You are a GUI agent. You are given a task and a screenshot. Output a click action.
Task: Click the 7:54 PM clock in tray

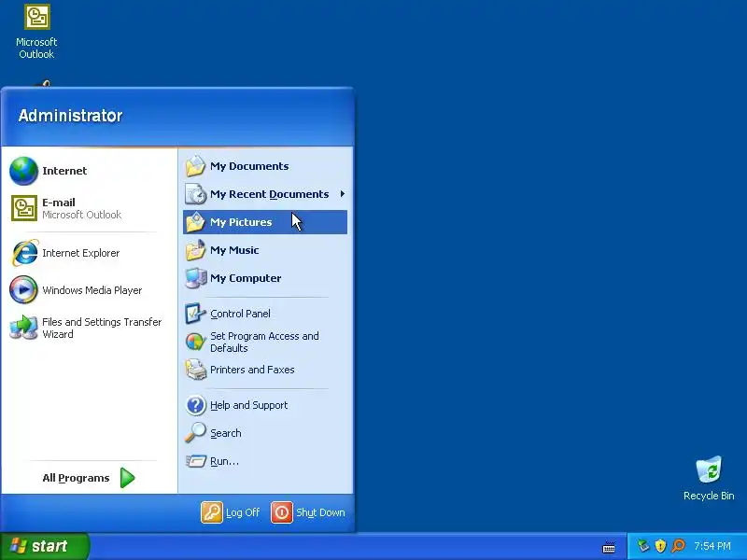point(712,546)
